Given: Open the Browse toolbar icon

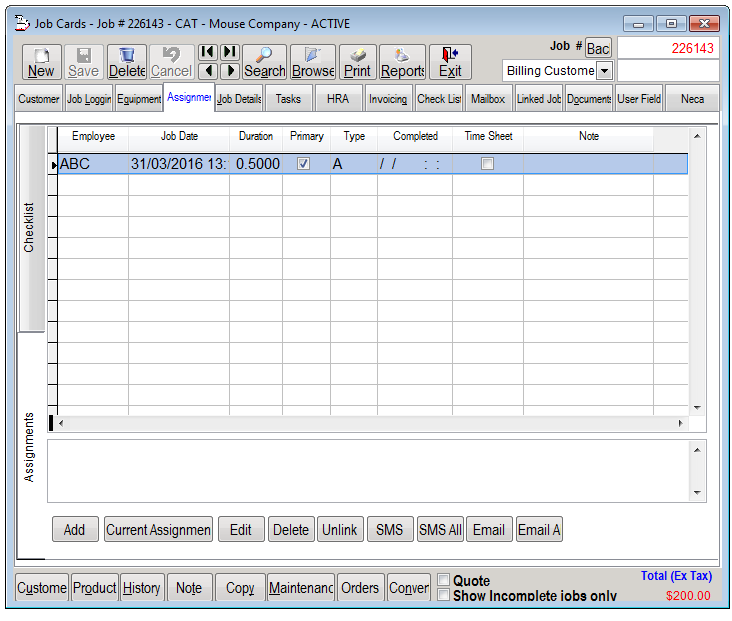Looking at the screenshot, I should (x=313, y=62).
